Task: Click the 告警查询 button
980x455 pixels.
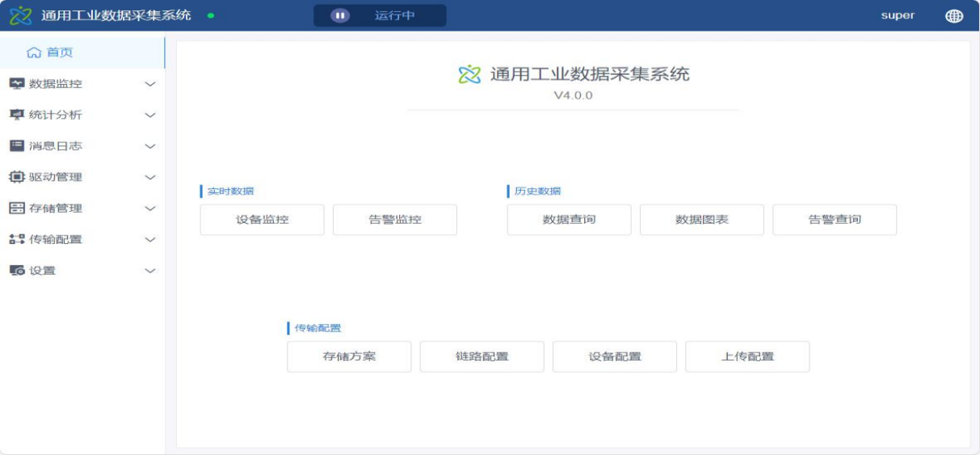Action: [834, 220]
